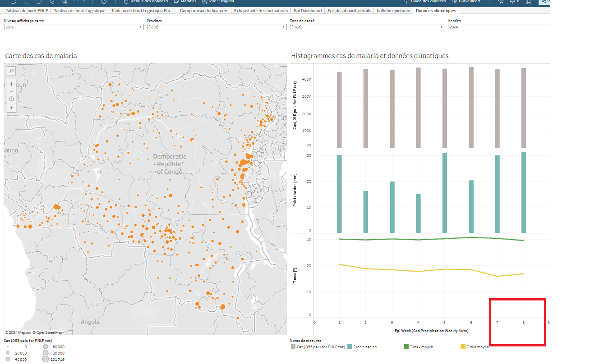Viewport: 590px width, 364px height.
Task: Click the Précipitation legend color swatch
Action: 350,347
